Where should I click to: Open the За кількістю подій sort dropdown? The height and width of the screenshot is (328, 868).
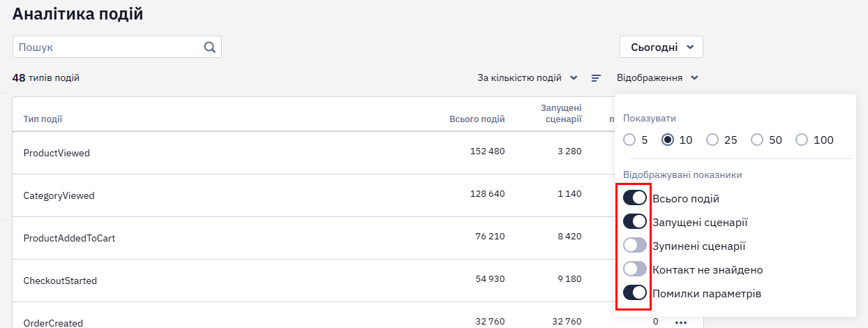pyautogui.click(x=527, y=78)
